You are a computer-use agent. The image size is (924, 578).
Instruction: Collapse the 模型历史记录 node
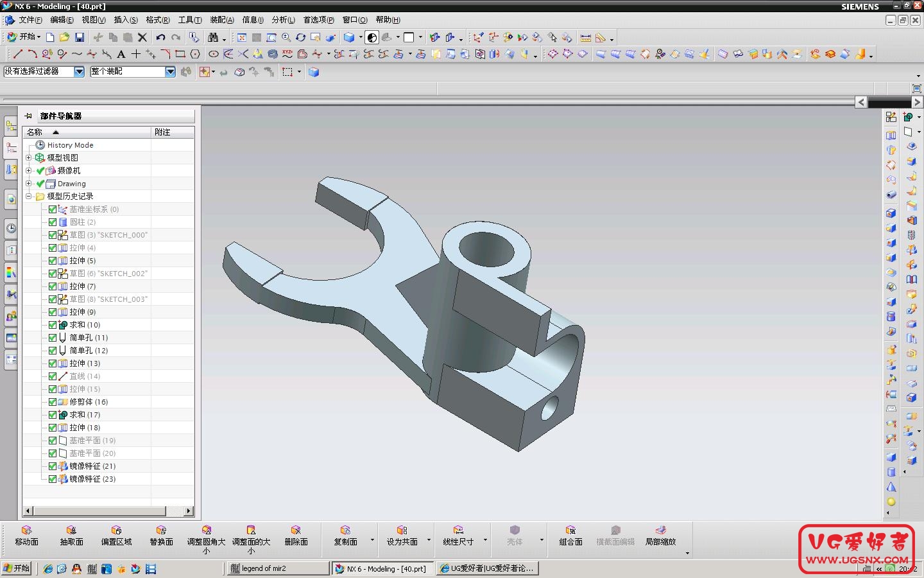(28, 196)
